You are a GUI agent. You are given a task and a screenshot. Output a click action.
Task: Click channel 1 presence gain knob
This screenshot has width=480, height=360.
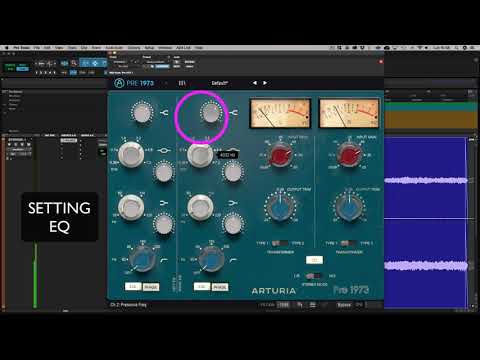164,172
